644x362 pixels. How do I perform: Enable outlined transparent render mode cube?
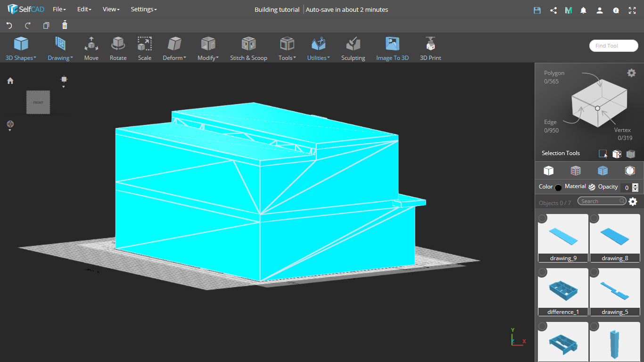point(630,171)
